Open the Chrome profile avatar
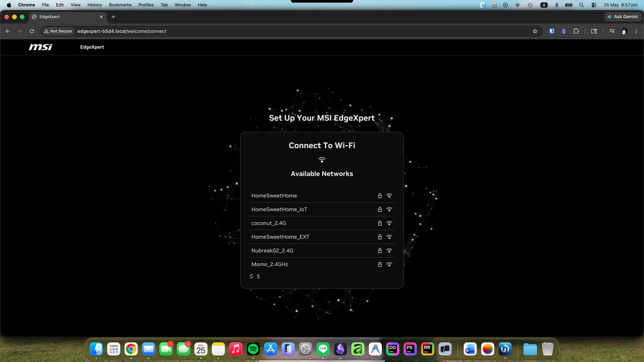Screen dimensions: 644x362 pyautogui.click(x=624, y=31)
